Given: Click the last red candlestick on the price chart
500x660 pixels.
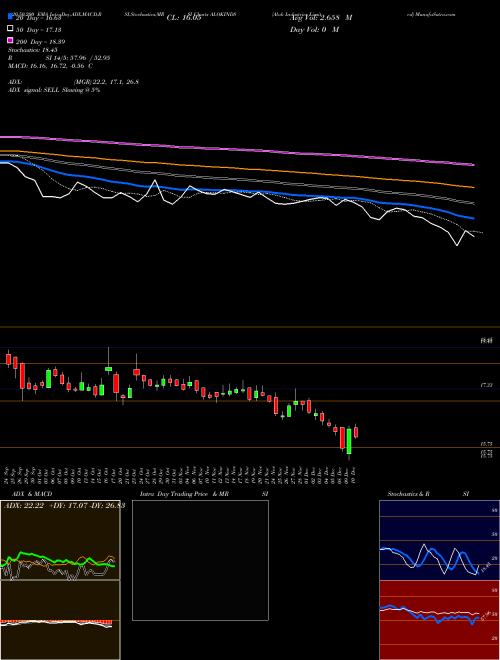Looking at the screenshot, I should (356, 432).
